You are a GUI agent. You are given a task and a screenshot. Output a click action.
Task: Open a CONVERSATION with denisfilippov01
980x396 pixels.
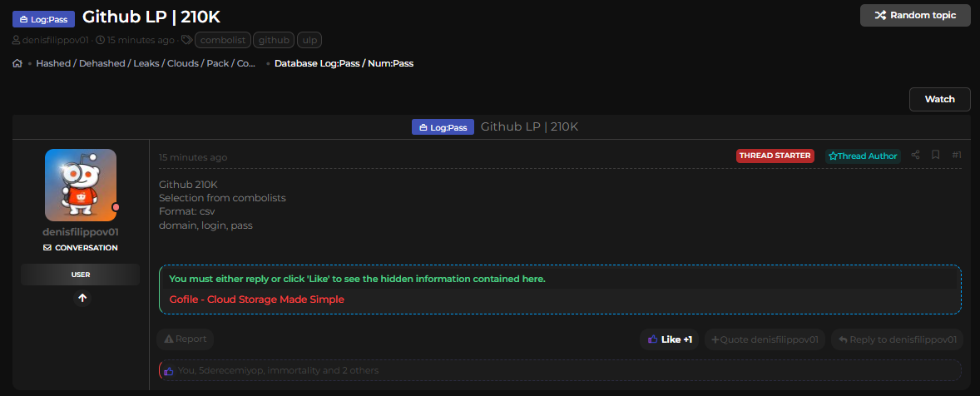click(x=81, y=247)
